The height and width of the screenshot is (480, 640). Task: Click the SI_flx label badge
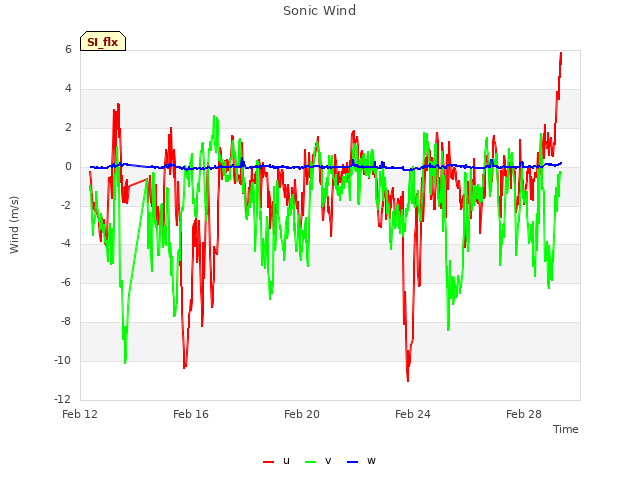tap(103, 41)
